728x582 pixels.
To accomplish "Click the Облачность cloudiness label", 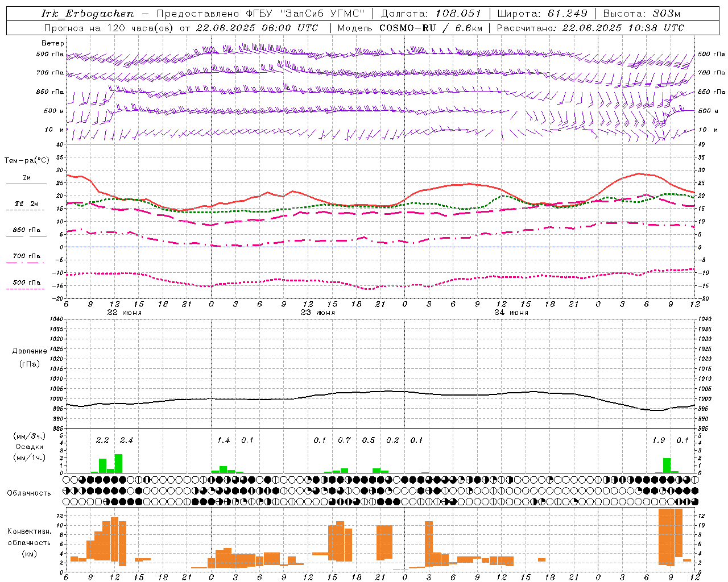I will point(29,493).
